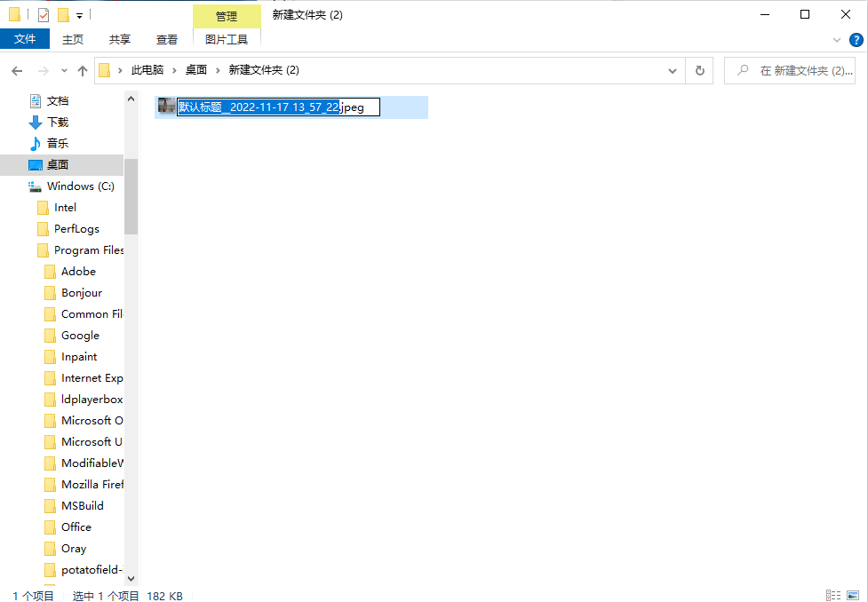Open the MSBuild folder in the tree

coord(82,506)
